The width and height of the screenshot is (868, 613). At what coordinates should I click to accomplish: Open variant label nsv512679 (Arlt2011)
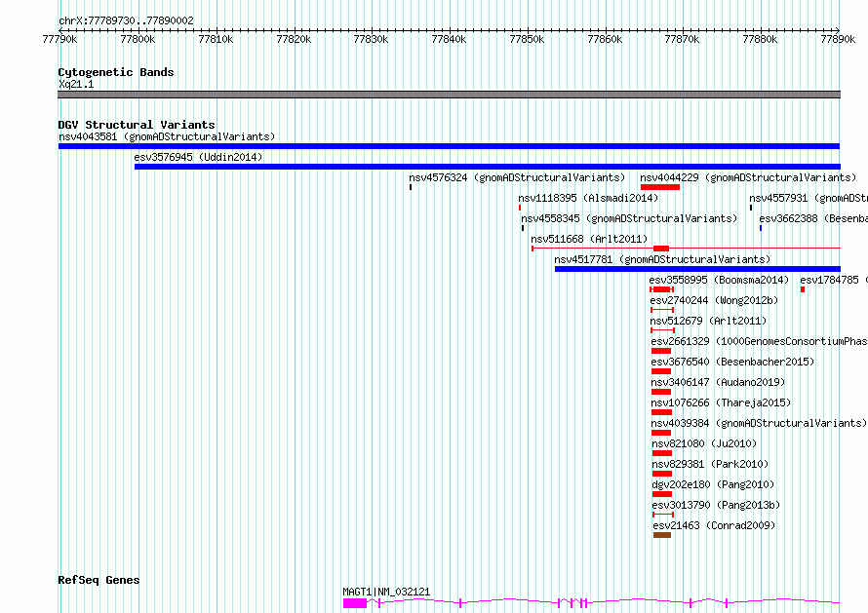pyautogui.click(x=709, y=321)
